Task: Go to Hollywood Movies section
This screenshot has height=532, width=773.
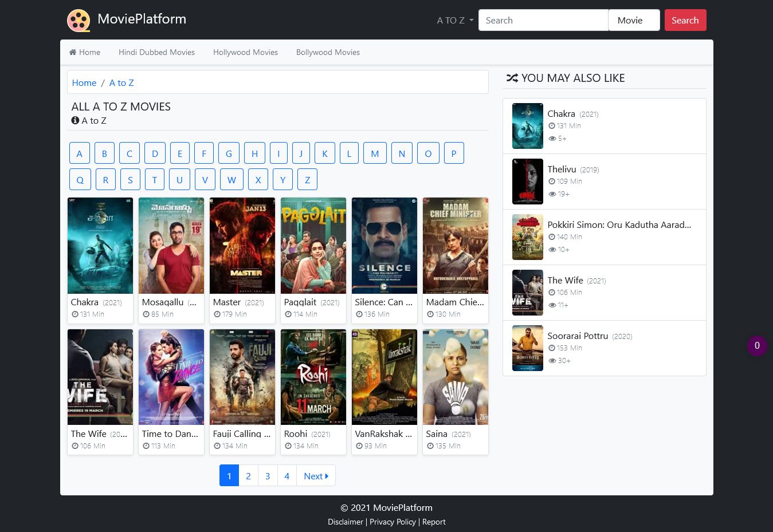Action: tap(245, 52)
